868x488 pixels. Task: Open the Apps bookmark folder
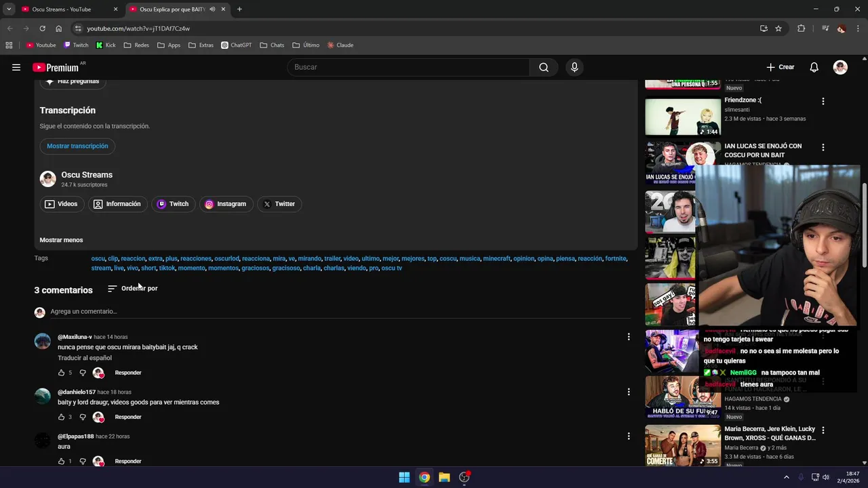click(x=169, y=45)
